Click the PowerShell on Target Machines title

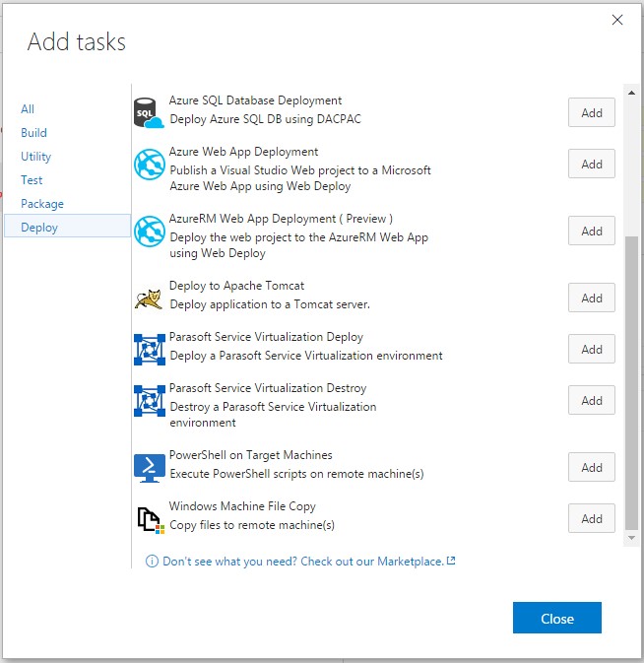pyautogui.click(x=250, y=455)
